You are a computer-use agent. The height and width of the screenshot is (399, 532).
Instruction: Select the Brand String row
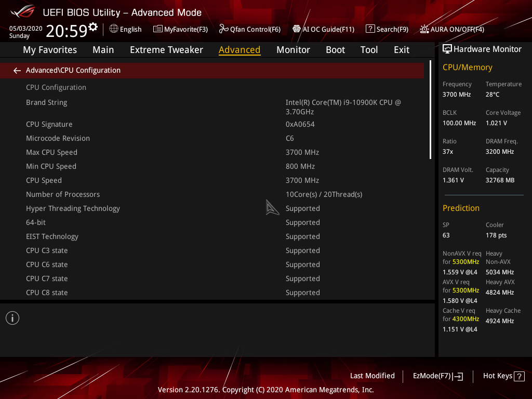coord(212,107)
